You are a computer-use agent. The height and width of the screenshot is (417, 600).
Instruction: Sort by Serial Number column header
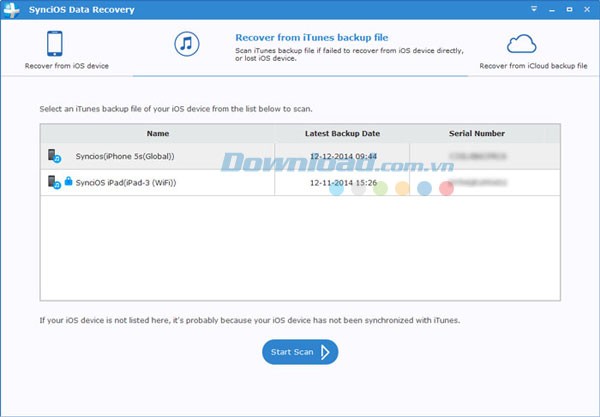[477, 134]
